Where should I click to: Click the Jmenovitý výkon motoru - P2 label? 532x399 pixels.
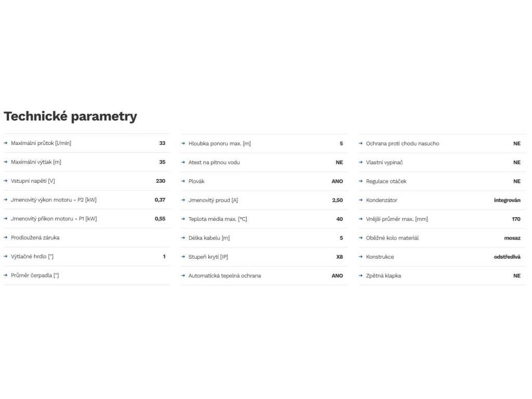(x=54, y=199)
